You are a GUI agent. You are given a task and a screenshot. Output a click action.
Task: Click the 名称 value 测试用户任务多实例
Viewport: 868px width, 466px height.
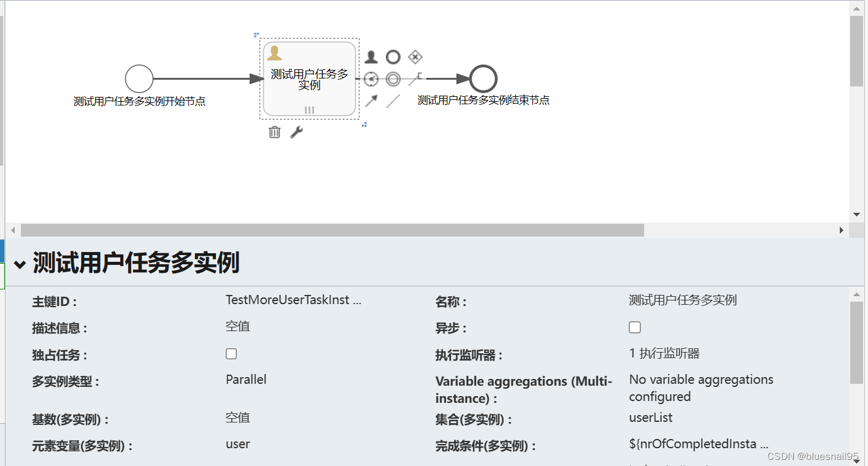683,300
